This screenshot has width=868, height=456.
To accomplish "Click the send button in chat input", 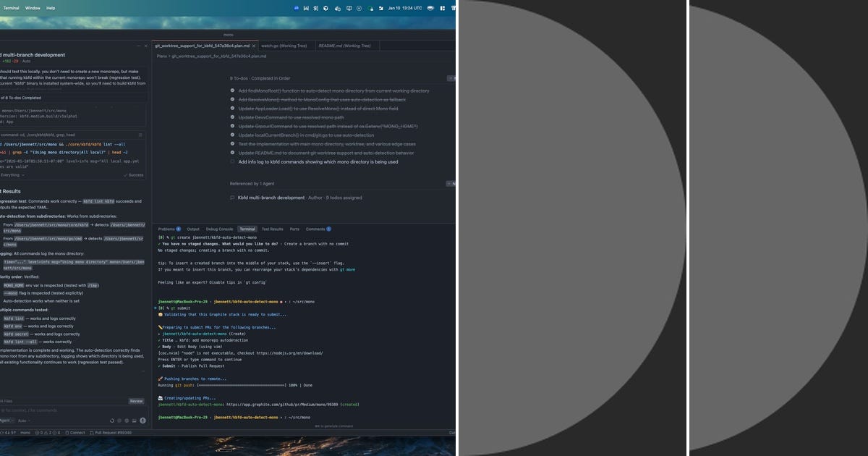I will 142,420.
